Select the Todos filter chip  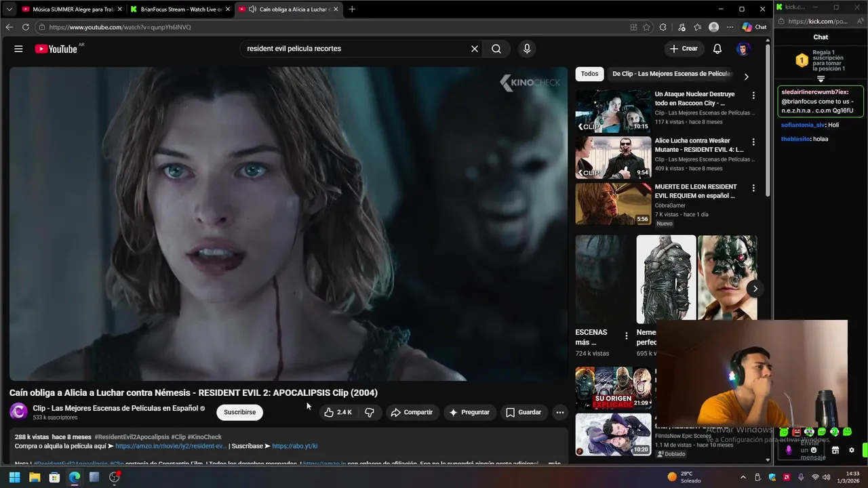[589, 74]
